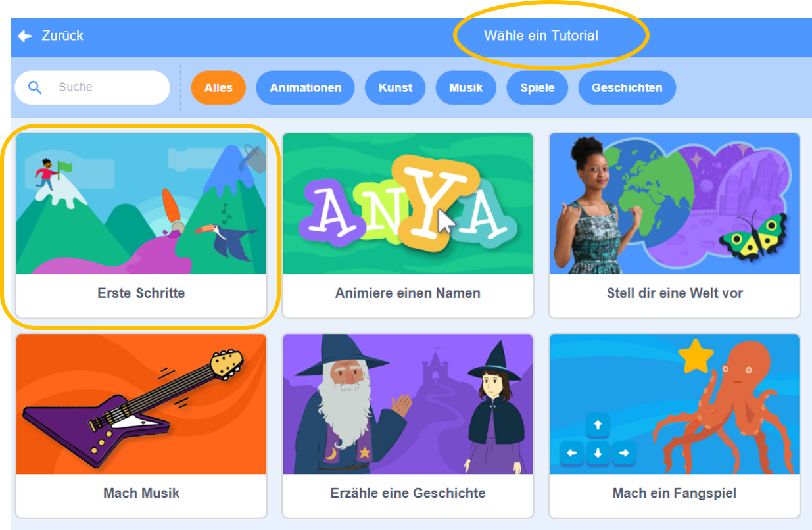Show only Spiele tutorials
The height and width of the screenshot is (530, 812).
point(537,87)
